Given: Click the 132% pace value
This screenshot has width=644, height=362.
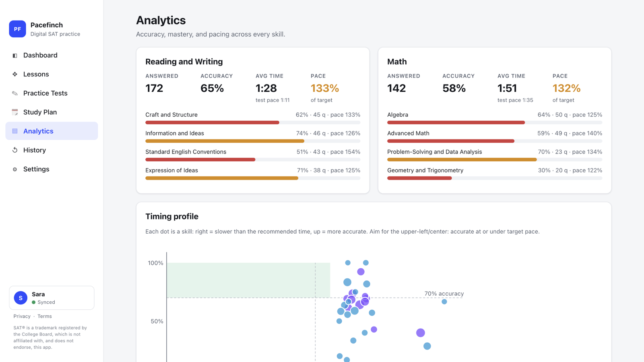Looking at the screenshot, I should click(566, 88).
